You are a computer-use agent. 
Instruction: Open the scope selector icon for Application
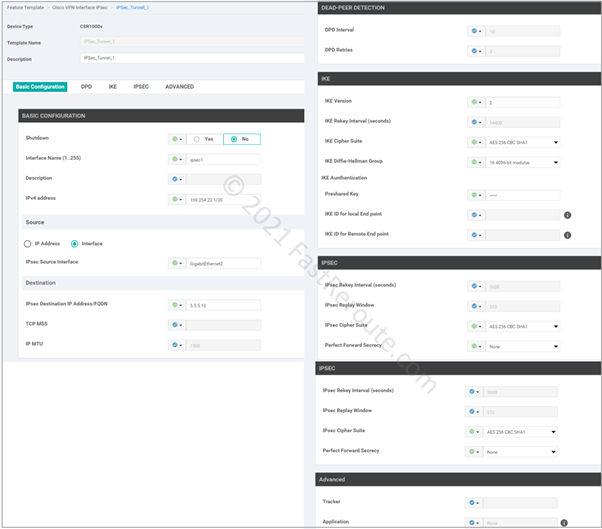(474, 522)
